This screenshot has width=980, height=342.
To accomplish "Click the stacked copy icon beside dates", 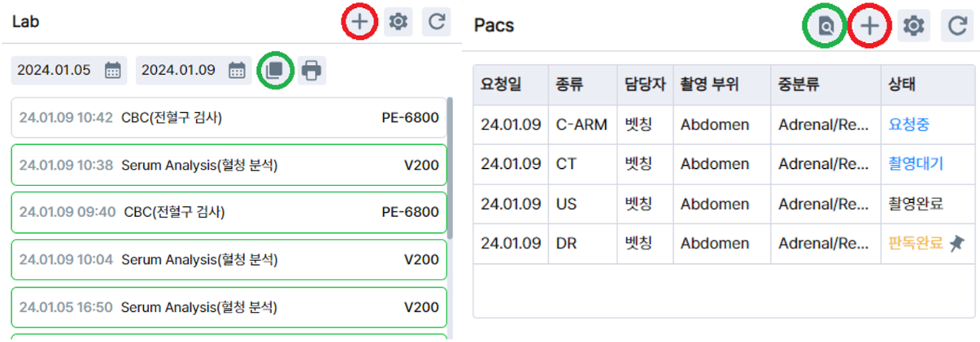I will coord(275,70).
